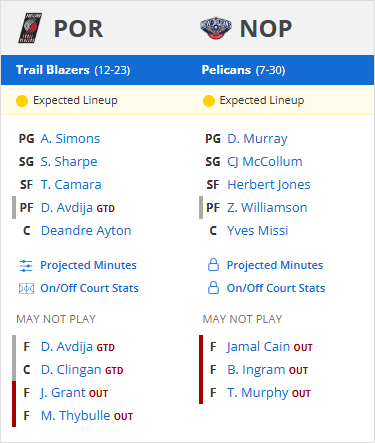Screen dimensions: 375x443
Task: Open Trail Blazers Projected Minutes link
Action: pos(88,265)
